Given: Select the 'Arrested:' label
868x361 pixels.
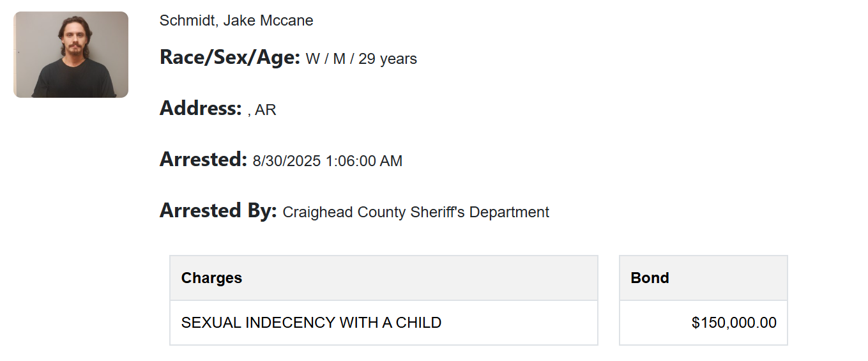Looking at the screenshot, I should pos(203,160).
